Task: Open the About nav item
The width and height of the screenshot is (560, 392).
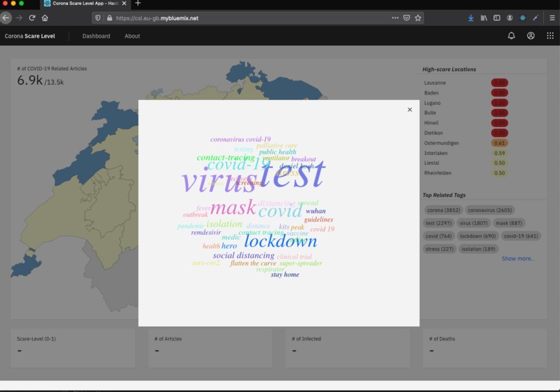Action: pyautogui.click(x=132, y=36)
